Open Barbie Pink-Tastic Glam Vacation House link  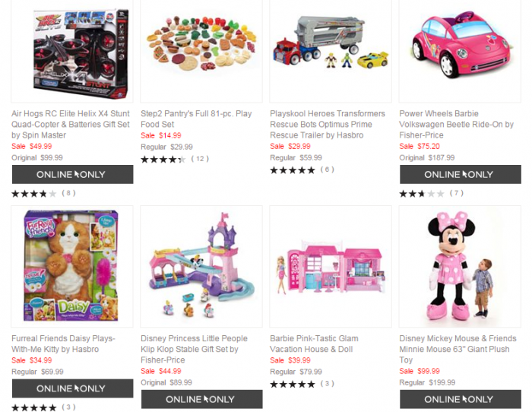[x=314, y=344]
